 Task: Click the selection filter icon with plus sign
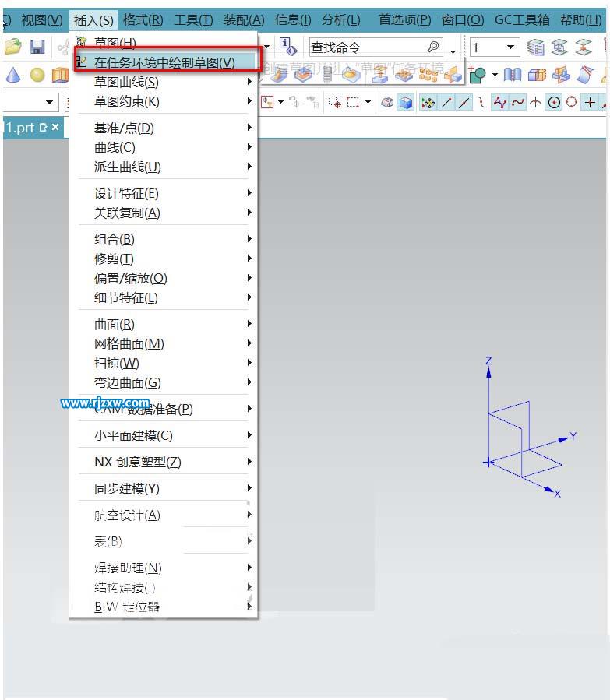pos(267,102)
